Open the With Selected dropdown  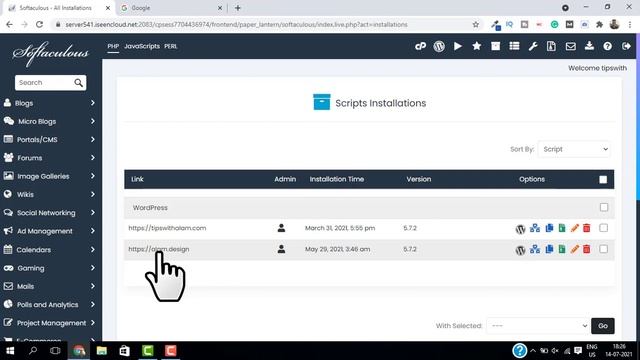point(538,326)
